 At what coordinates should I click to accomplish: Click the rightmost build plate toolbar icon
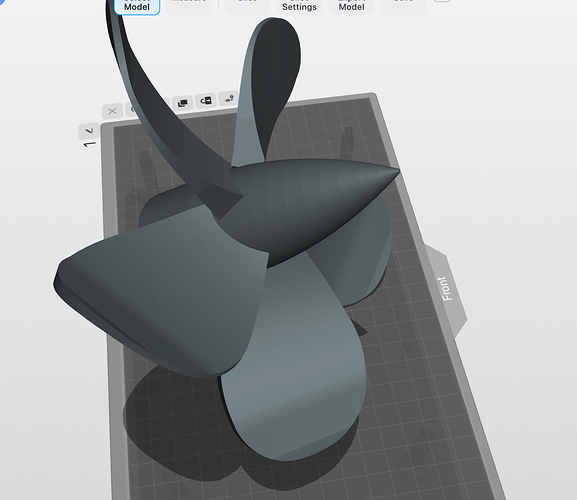[x=229, y=98]
